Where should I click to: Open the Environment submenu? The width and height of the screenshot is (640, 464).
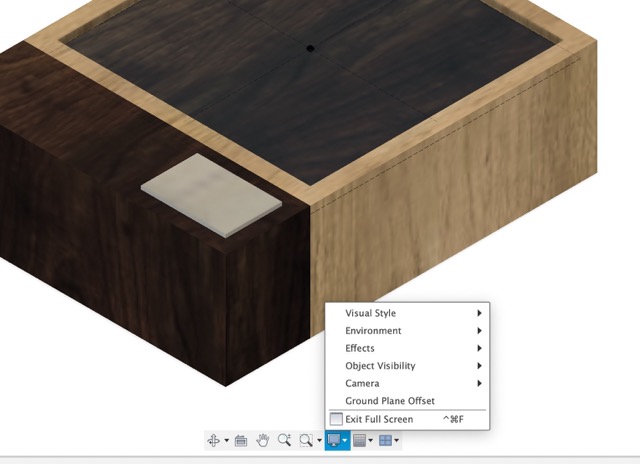point(407,331)
